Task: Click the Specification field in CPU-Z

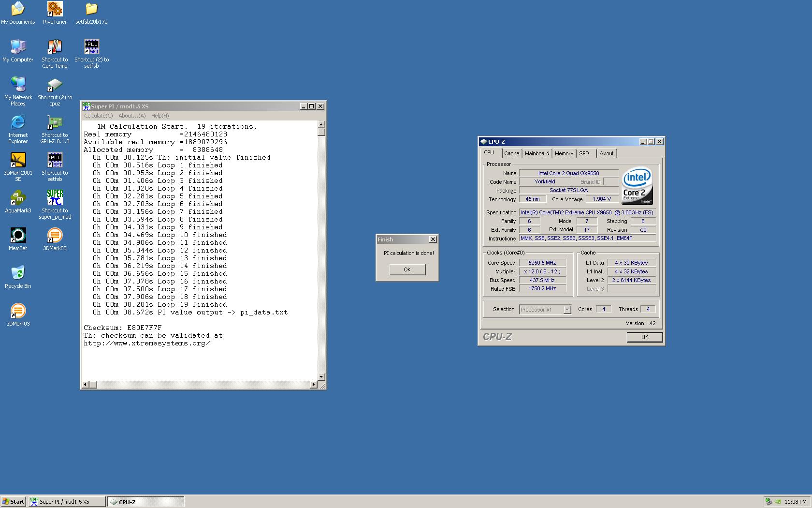Action: pyautogui.click(x=588, y=212)
